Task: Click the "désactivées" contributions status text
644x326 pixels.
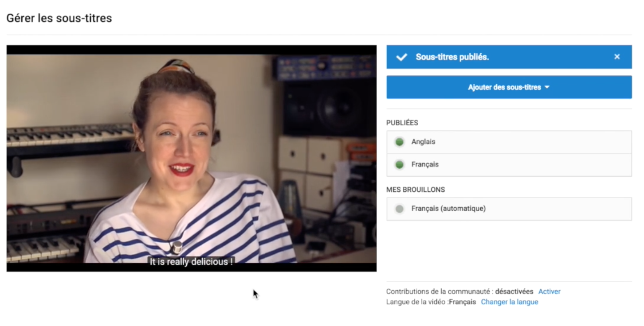Action: [514, 291]
